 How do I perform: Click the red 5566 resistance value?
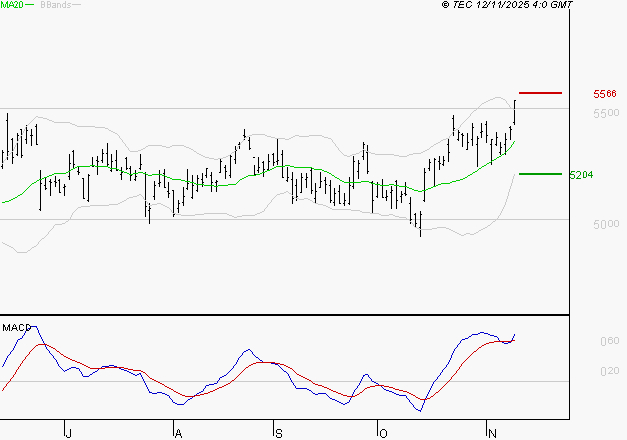[x=605, y=94]
